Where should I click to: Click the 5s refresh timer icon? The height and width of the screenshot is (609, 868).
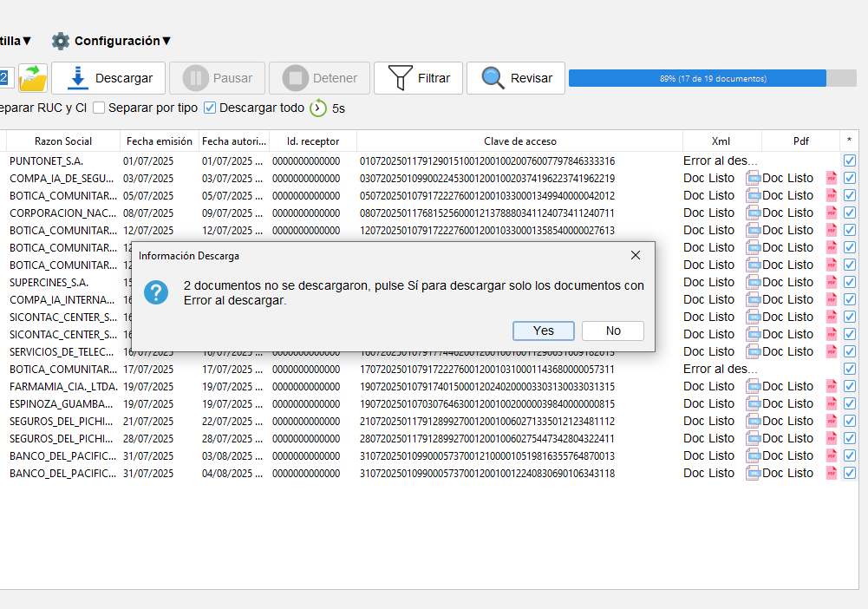(318, 108)
